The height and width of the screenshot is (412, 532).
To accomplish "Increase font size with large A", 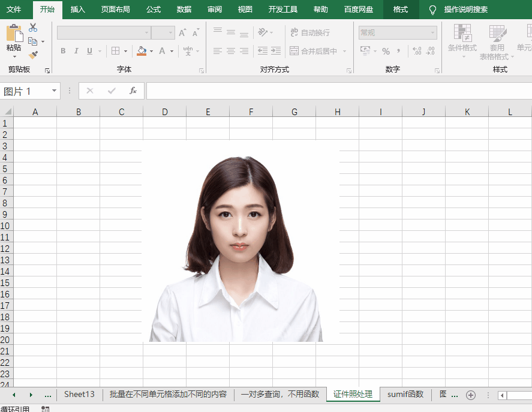I will click(x=182, y=32).
